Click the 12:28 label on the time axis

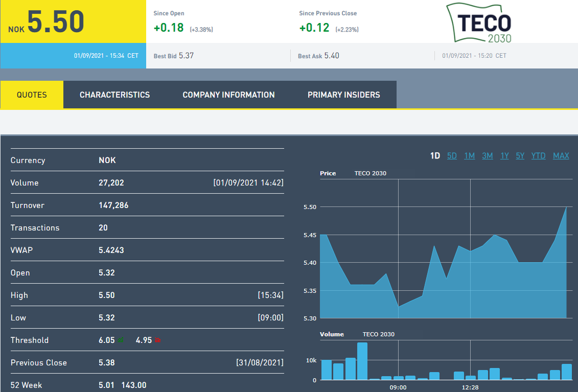pos(470,387)
